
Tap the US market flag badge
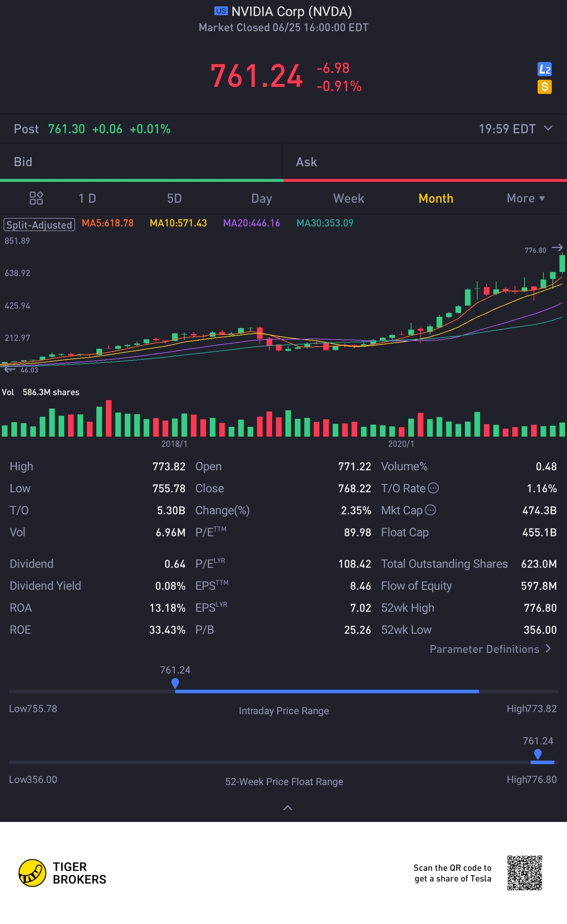pos(221,11)
